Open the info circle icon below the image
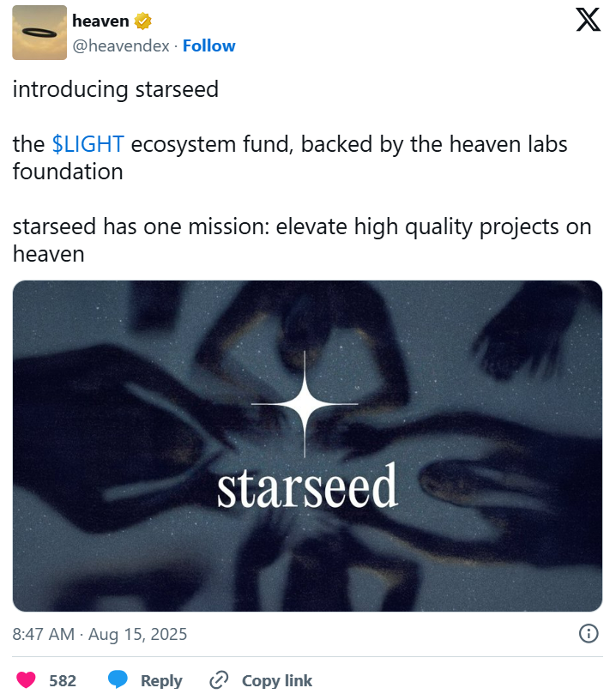Screen dimensions: 616x700 [589, 633]
